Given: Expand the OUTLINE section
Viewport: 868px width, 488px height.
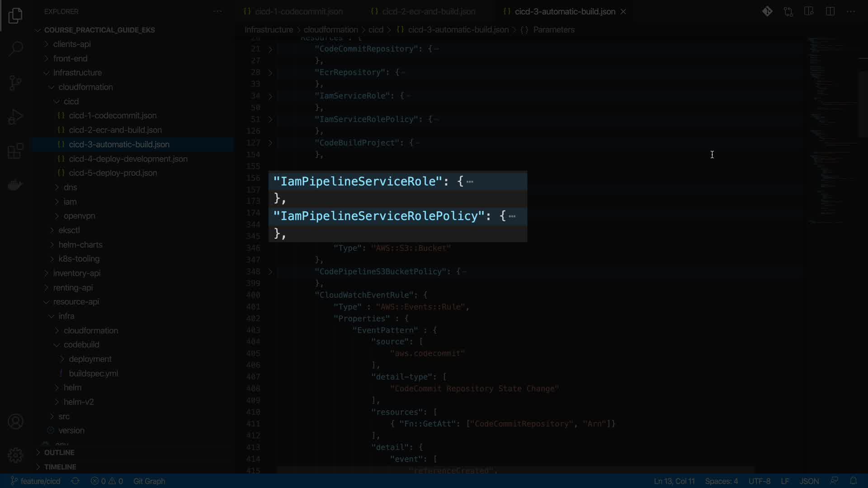Looking at the screenshot, I should click(x=59, y=452).
